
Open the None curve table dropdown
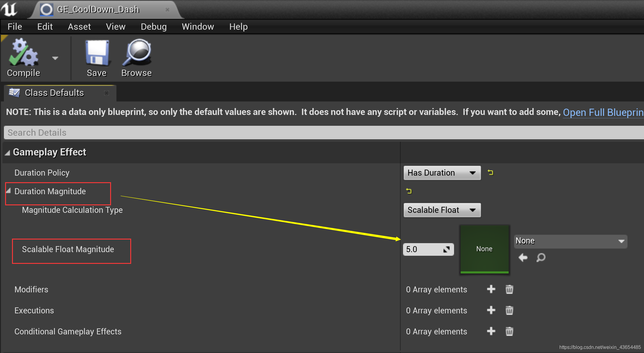point(570,241)
